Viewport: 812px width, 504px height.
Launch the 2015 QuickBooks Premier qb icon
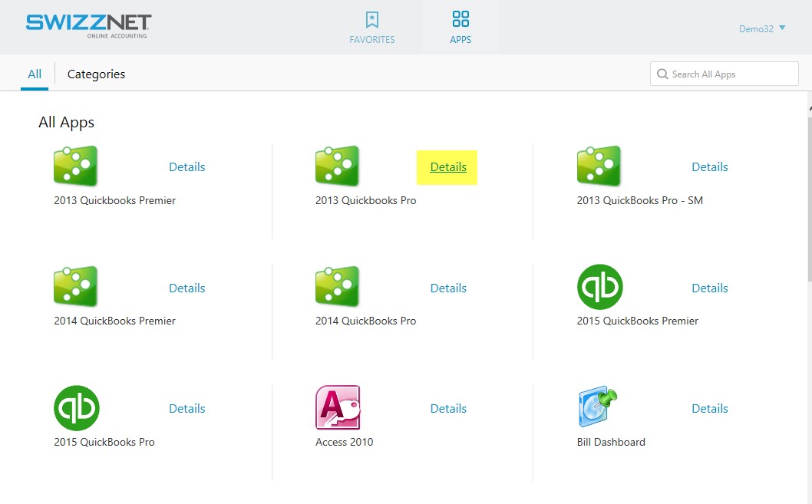coord(599,287)
